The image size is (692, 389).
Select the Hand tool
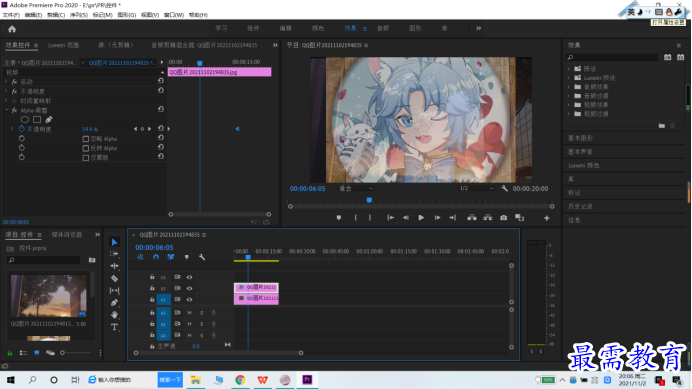coord(114,315)
